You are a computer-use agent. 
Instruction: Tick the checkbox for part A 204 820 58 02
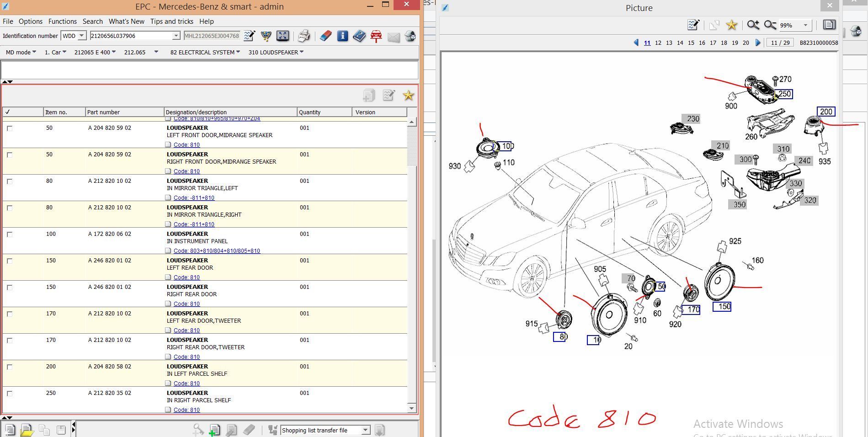(10, 367)
